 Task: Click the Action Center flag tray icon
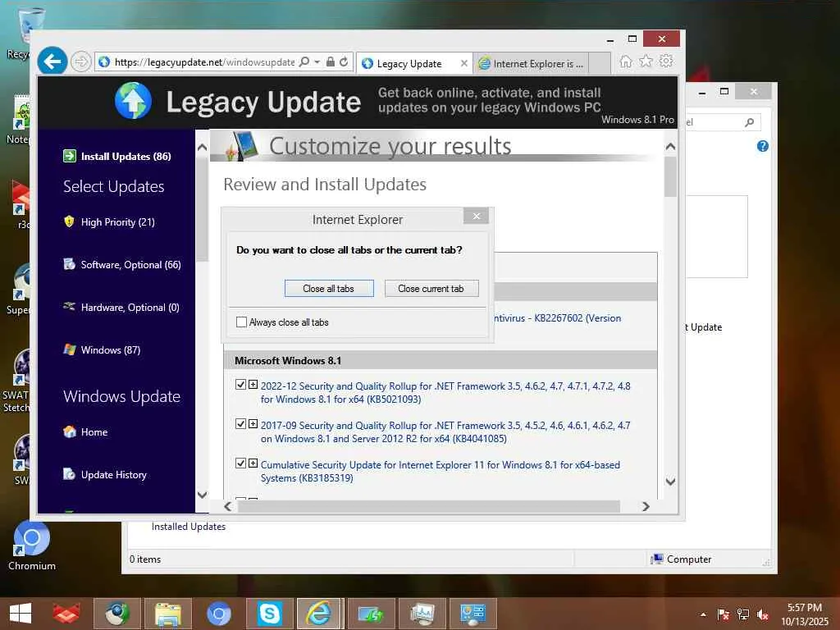pos(723,614)
